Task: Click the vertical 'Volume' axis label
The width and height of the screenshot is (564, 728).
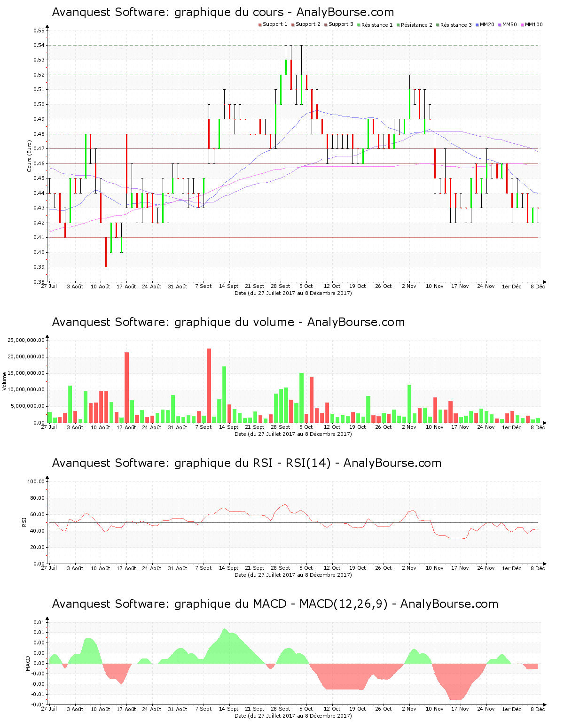Action: pyautogui.click(x=5, y=381)
